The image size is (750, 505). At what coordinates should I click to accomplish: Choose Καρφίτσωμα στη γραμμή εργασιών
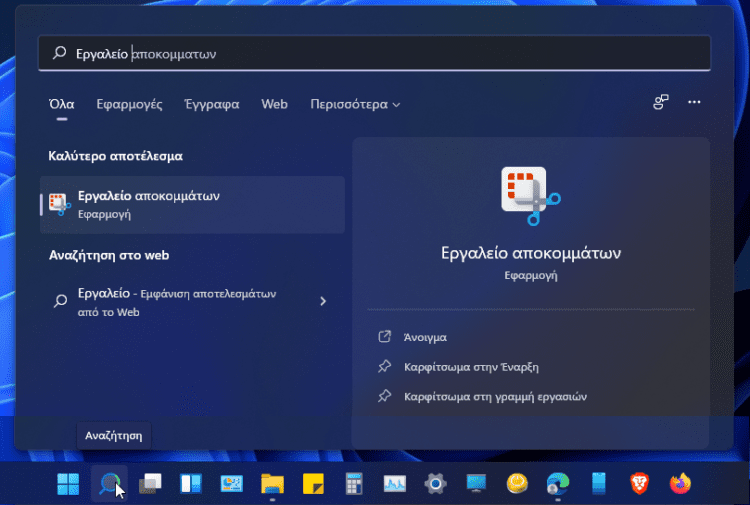495,396
